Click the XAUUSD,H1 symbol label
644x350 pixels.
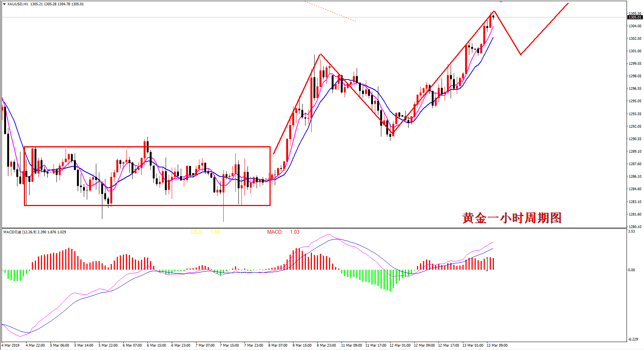point(17,4)
